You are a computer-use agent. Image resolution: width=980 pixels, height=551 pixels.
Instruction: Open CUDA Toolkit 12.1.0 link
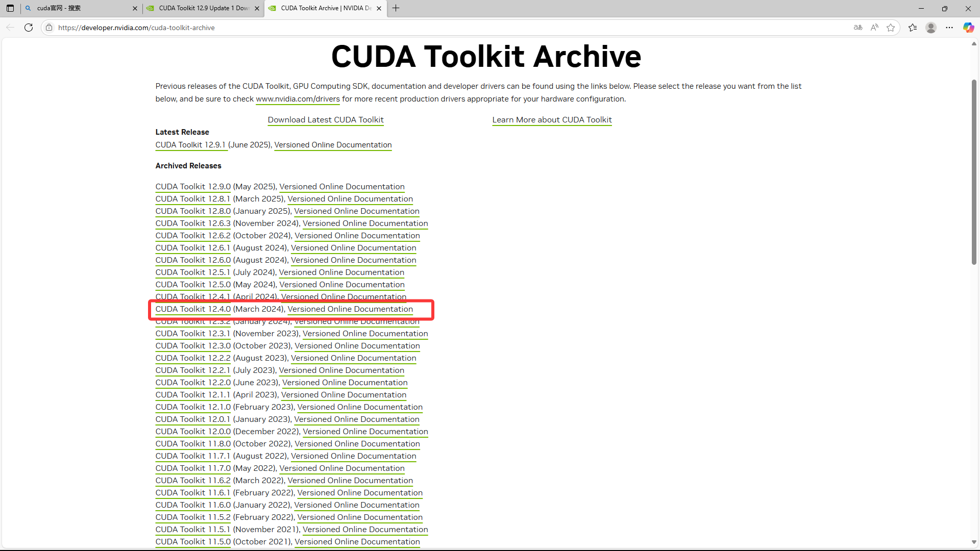(193, 407)
